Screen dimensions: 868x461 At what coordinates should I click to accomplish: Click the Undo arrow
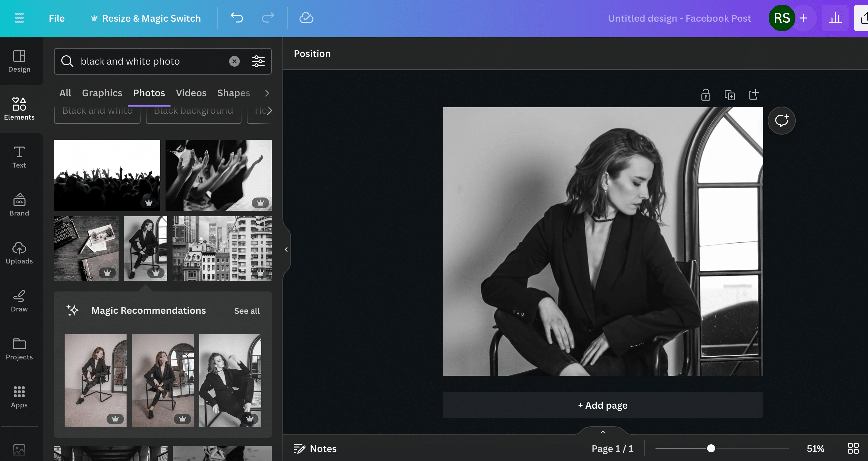tap(237, 18)
